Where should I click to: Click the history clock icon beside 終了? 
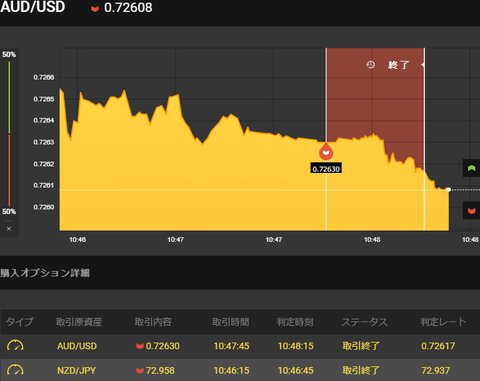(371, 65)
